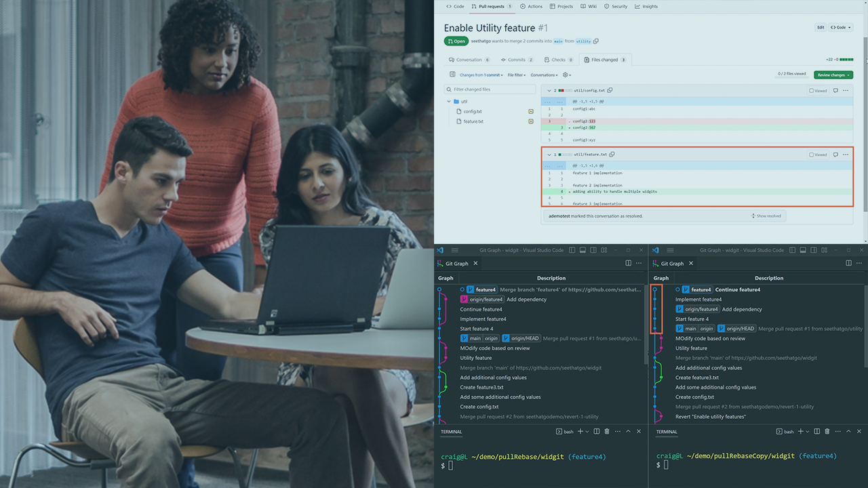This screenshot has width=868, height=488.
Task: Open a new terminal with the plus icon
Action: point(801,431)
